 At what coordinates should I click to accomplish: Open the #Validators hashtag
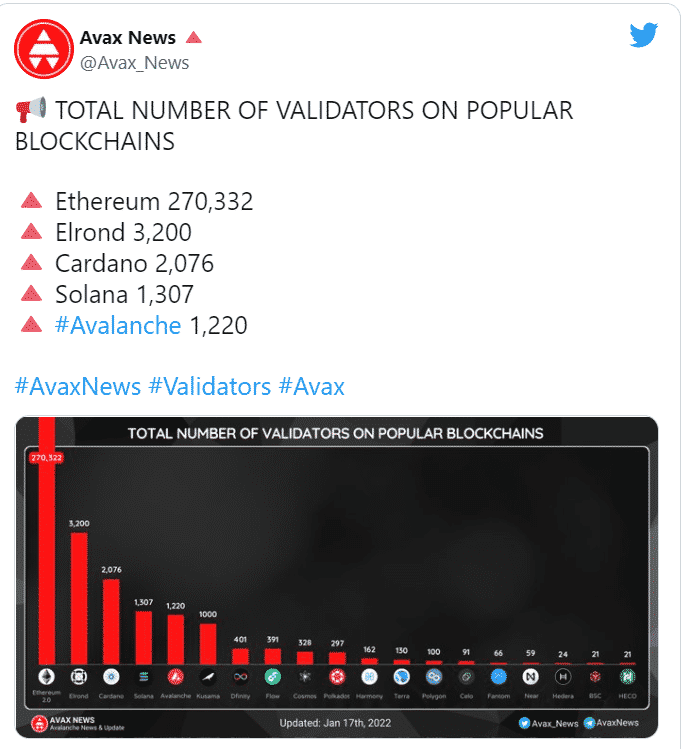click(210, 386)
